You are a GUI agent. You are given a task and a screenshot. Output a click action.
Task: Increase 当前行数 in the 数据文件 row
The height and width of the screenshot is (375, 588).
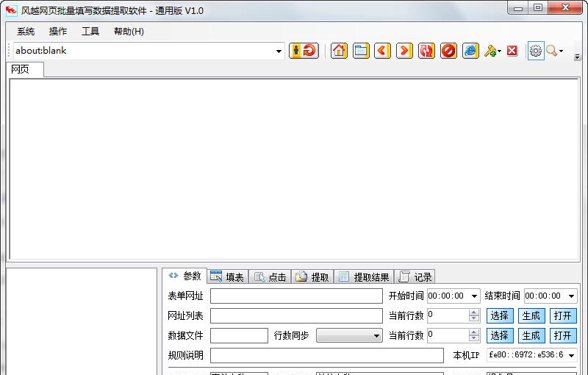pyautogui.click(x=474, y=332)
